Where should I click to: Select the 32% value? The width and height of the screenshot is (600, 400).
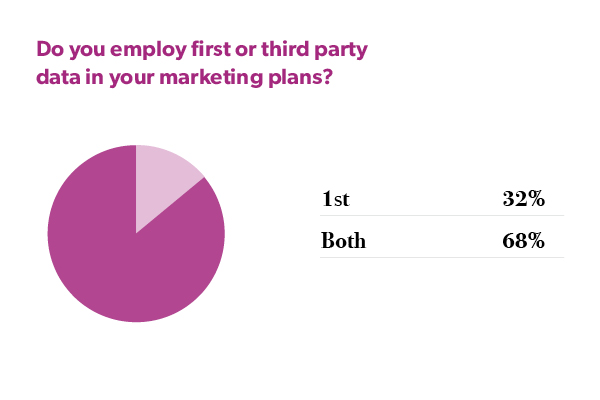coord(523,199)
